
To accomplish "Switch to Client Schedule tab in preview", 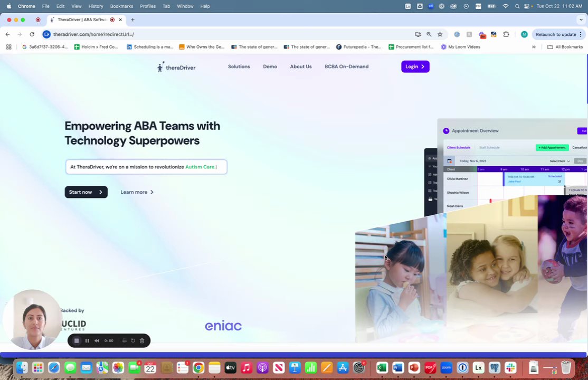I will (x=458, y=148).
